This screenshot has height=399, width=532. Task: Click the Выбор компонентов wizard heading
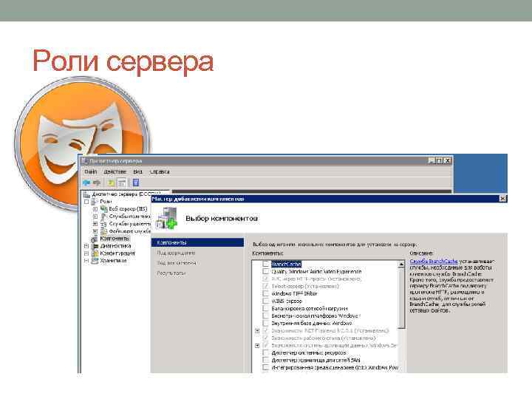[x=222, y=219]
